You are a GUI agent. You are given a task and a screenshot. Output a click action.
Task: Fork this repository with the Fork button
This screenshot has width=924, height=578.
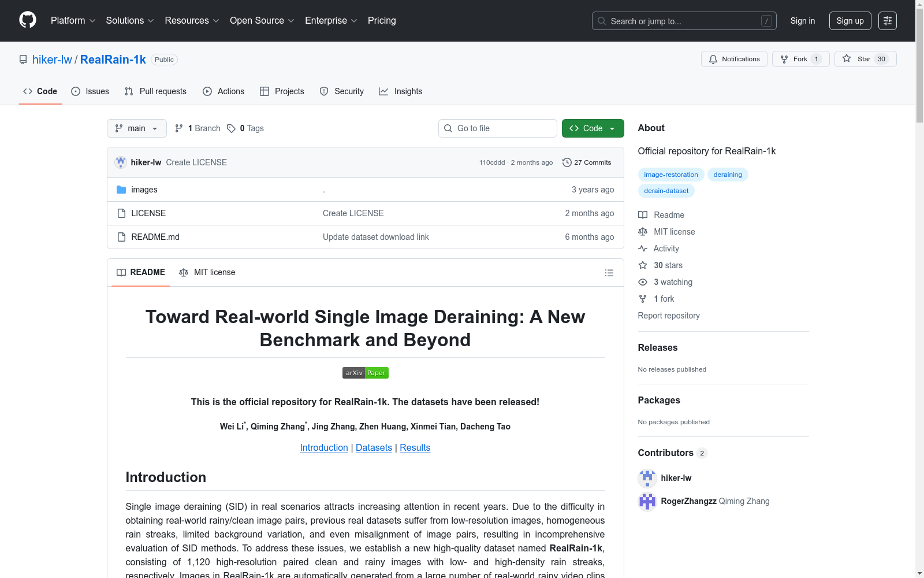click(x=800, y=59)
